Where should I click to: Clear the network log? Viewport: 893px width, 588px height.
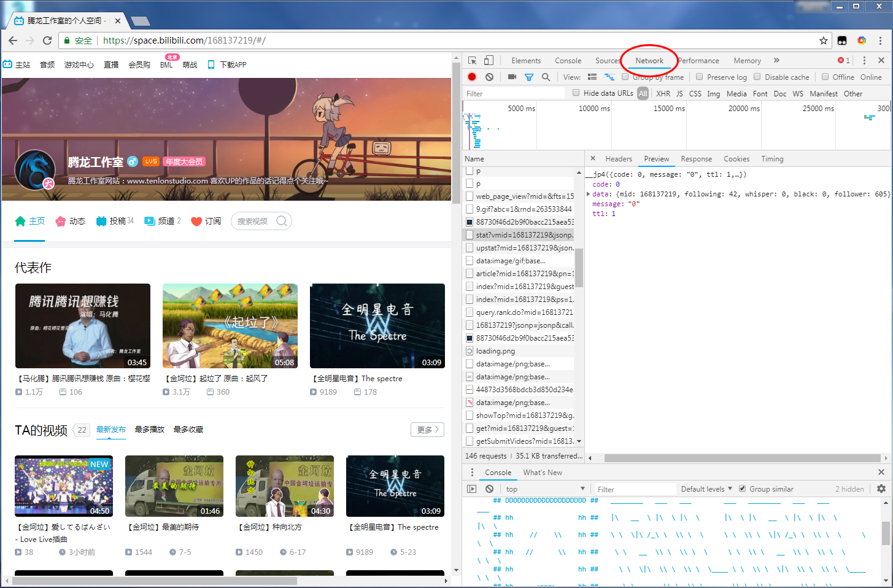click(489, 77)
